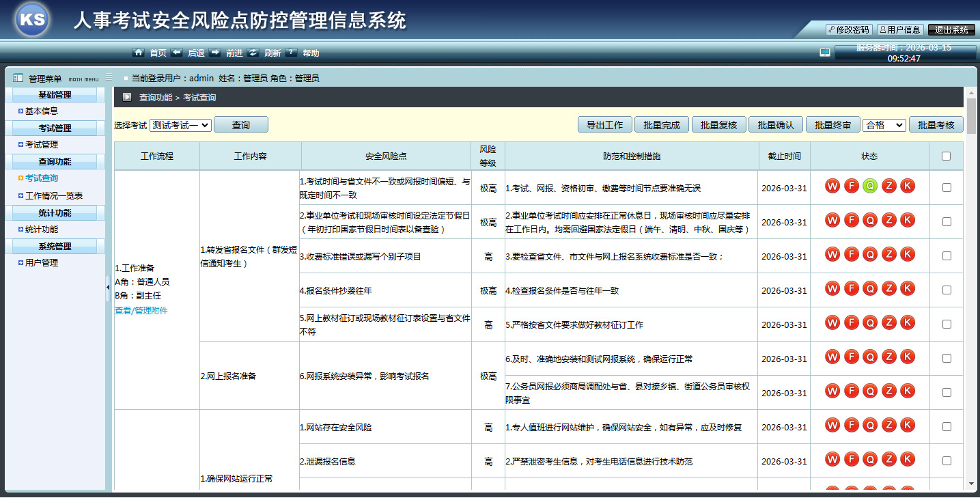Click the Z status icon on the fourth row
980x498 pixels.
(x=888, y=288)
